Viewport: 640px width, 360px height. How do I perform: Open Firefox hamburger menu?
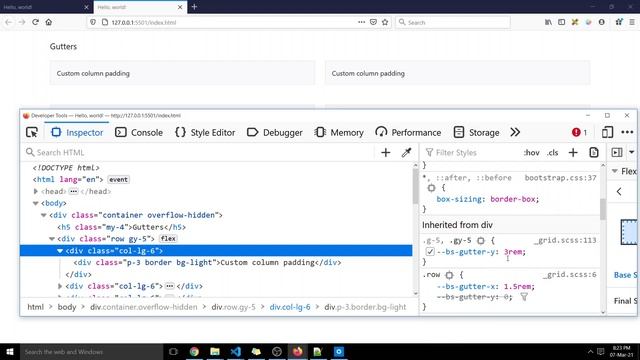pyautogui.click(x=631, y=22)
